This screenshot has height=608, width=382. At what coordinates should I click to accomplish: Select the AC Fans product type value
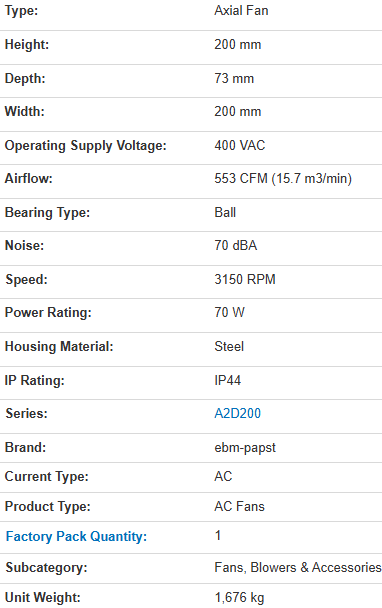[239, 506]
